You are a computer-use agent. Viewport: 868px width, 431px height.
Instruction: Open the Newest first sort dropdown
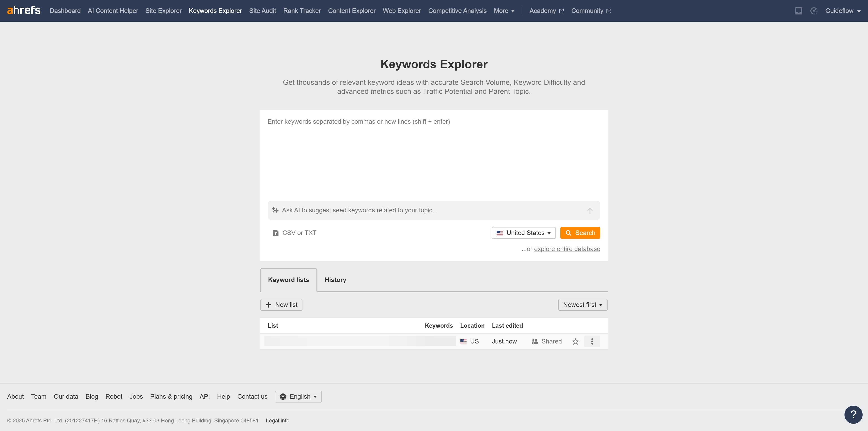coord(582,305)
